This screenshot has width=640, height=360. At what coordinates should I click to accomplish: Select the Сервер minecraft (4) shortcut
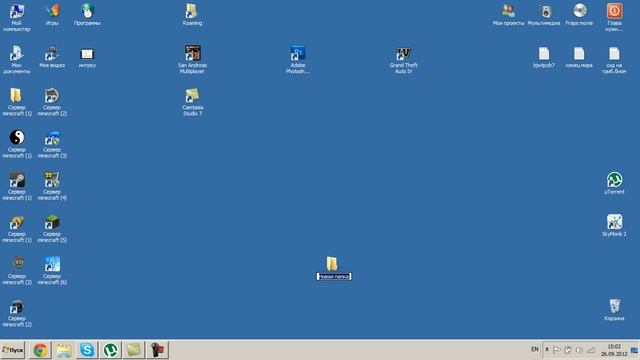click(52, 180)
